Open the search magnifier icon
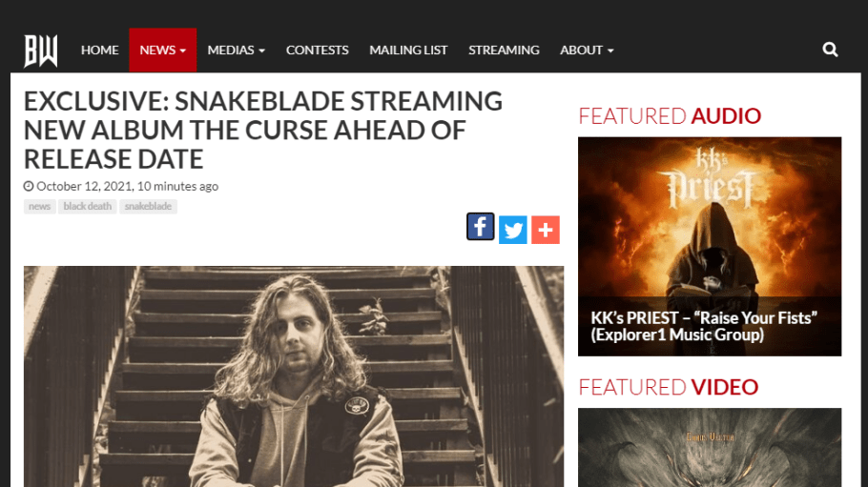Screen dimensions: 868x487 [830, 50]
